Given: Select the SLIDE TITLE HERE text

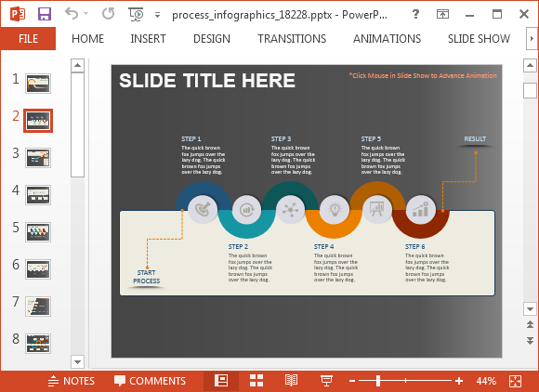Looking at the screenshot, I should tap(207, 81).
